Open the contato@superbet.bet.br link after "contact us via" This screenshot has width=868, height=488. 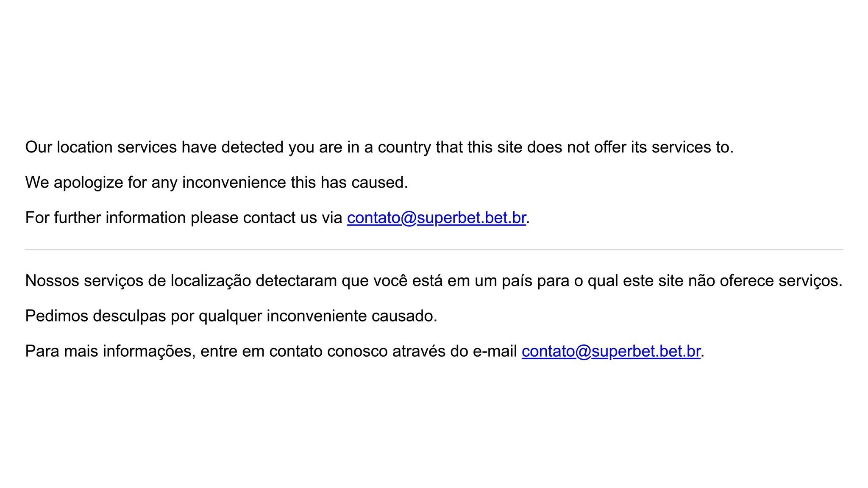(437, 218)
